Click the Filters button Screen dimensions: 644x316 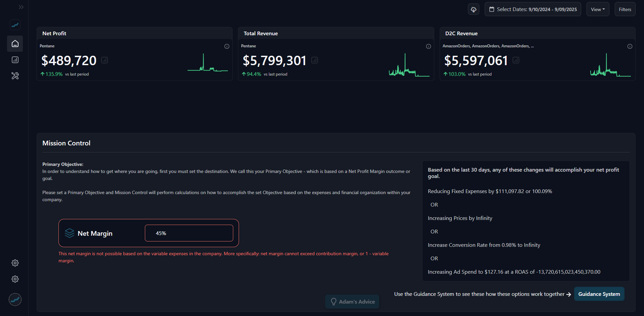tap(625, 9)
